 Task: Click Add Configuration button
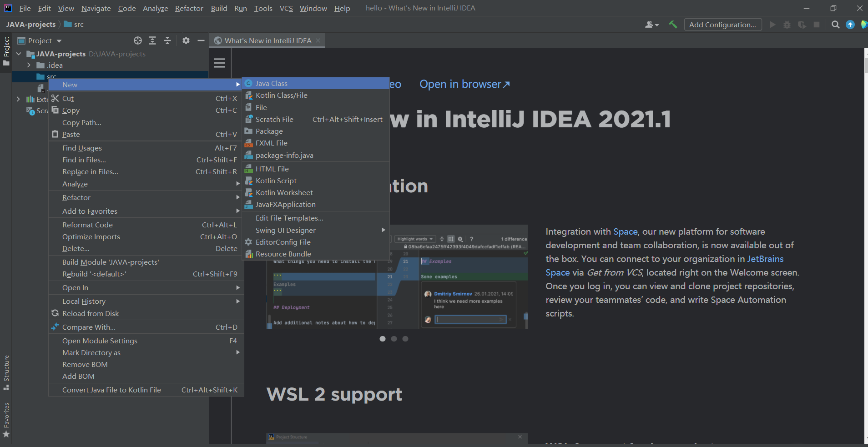pos(722,25)
